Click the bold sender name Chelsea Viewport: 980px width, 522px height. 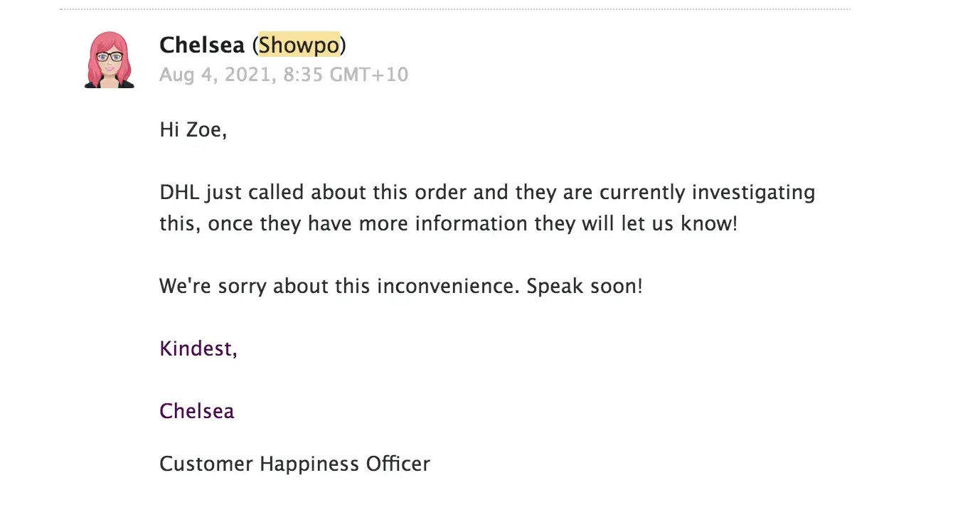202,46
